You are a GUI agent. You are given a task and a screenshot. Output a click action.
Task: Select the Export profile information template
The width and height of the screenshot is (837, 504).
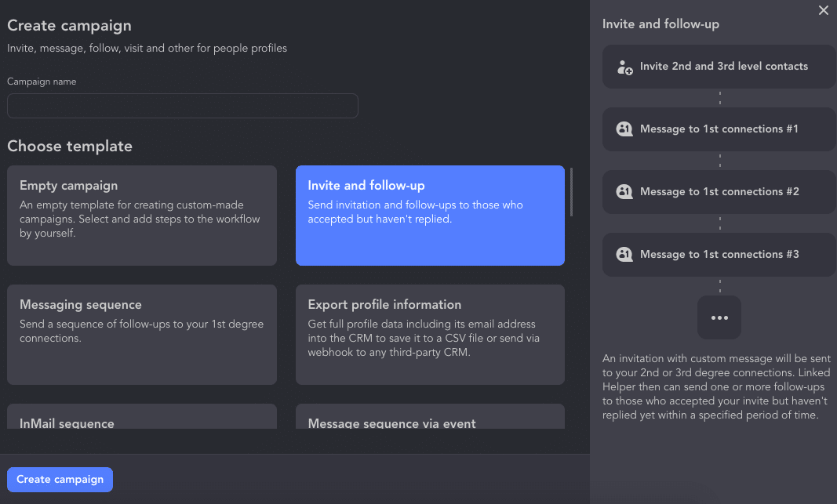pos(430,335)
